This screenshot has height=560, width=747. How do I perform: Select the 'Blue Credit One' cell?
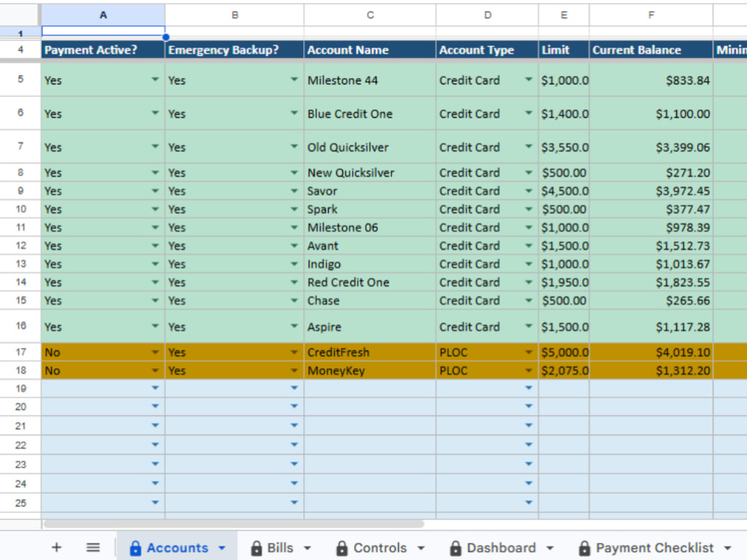coord(370,113)
